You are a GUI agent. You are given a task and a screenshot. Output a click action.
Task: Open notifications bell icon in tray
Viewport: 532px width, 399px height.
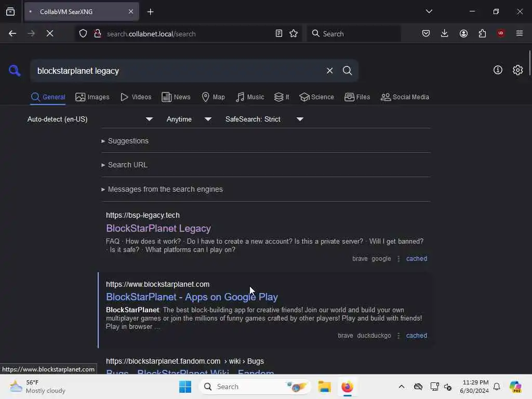pos(497,387)
